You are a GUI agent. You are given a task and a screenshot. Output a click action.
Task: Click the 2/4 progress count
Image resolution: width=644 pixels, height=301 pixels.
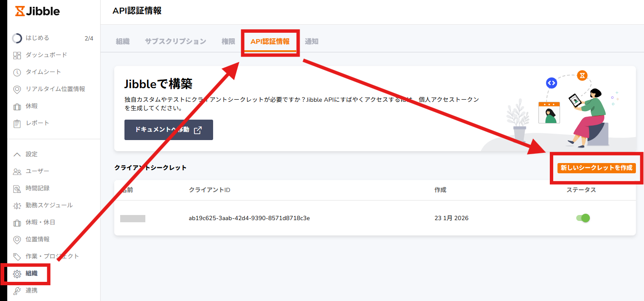(89, 38)
